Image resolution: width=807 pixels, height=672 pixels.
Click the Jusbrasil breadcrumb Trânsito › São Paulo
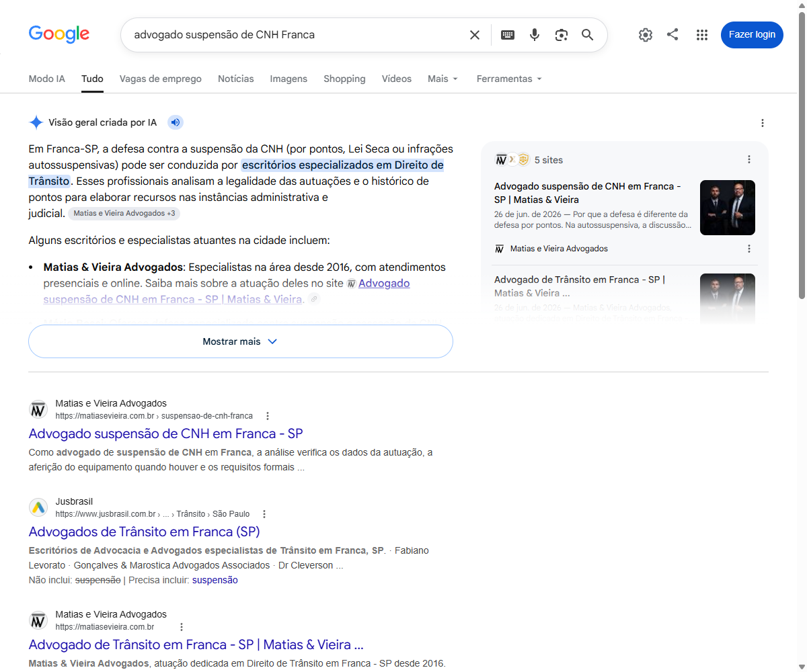coord(213,514)
